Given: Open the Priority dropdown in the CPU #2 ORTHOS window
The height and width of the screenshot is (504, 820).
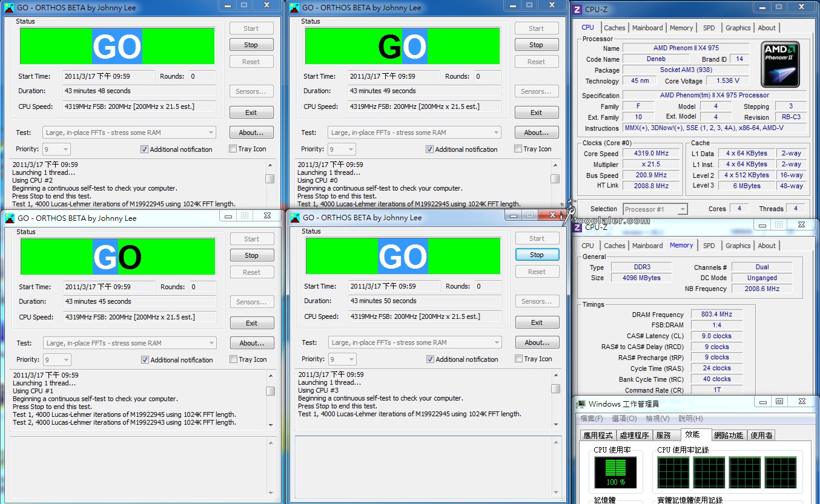Looking at the screenshot, I should (56, 149).
